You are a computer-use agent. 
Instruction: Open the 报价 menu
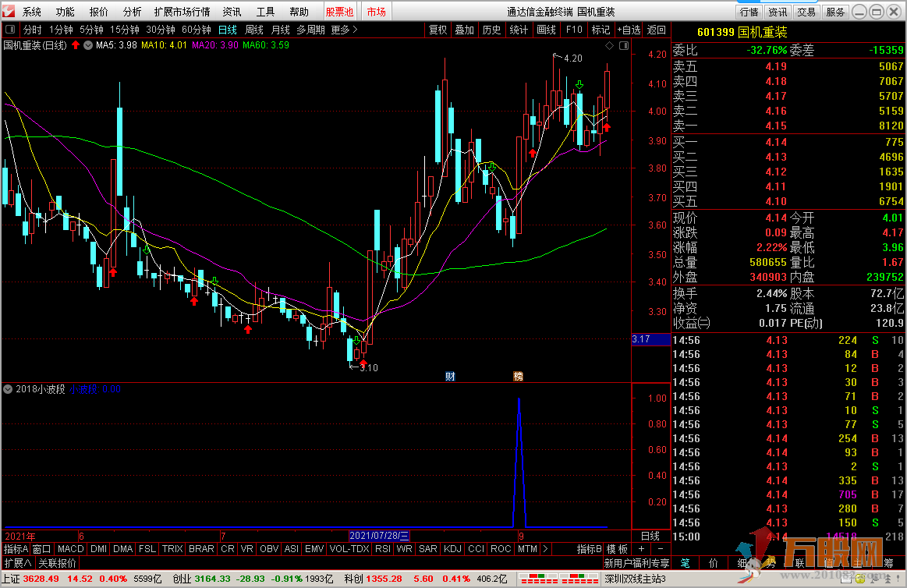[x=99, y=12]
